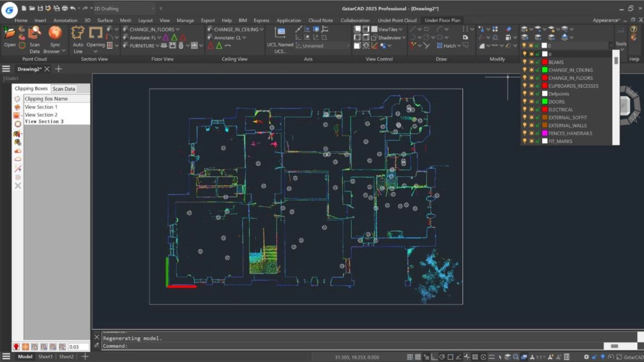Expand the CHANGE_IN_FLOORS layer dropdown
644x362 pixels.
pos(177,29)
